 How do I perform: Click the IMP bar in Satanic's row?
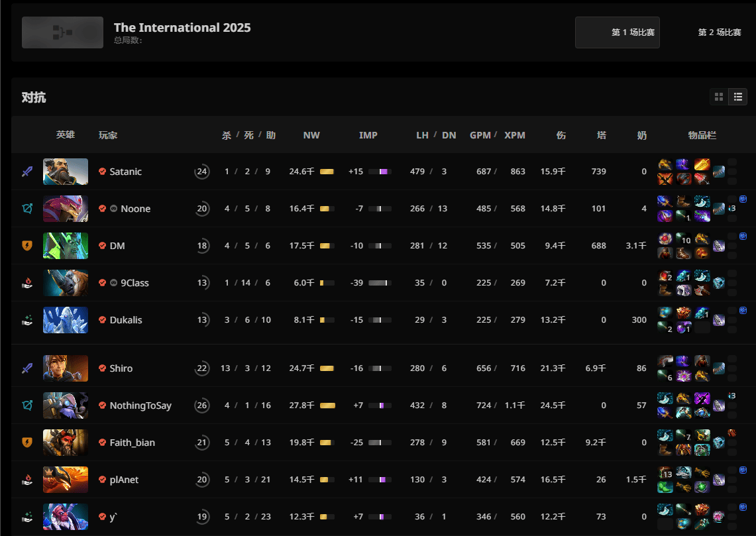point(380,172)
